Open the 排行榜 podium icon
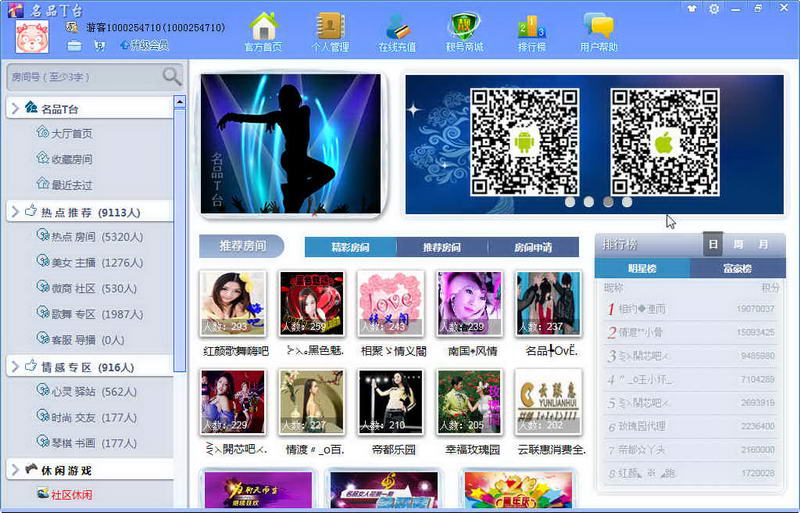The height and width of the screenshot is (513, 800). pyautogui.click(x=532, y=27)
